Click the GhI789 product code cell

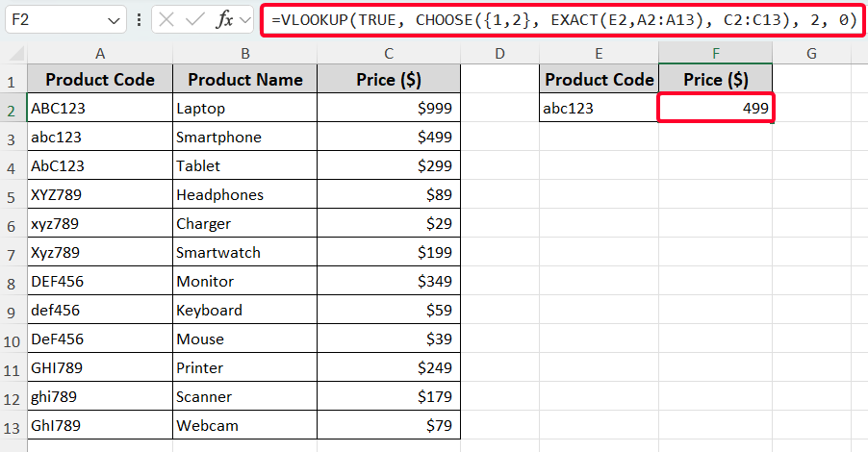(100, 425)
